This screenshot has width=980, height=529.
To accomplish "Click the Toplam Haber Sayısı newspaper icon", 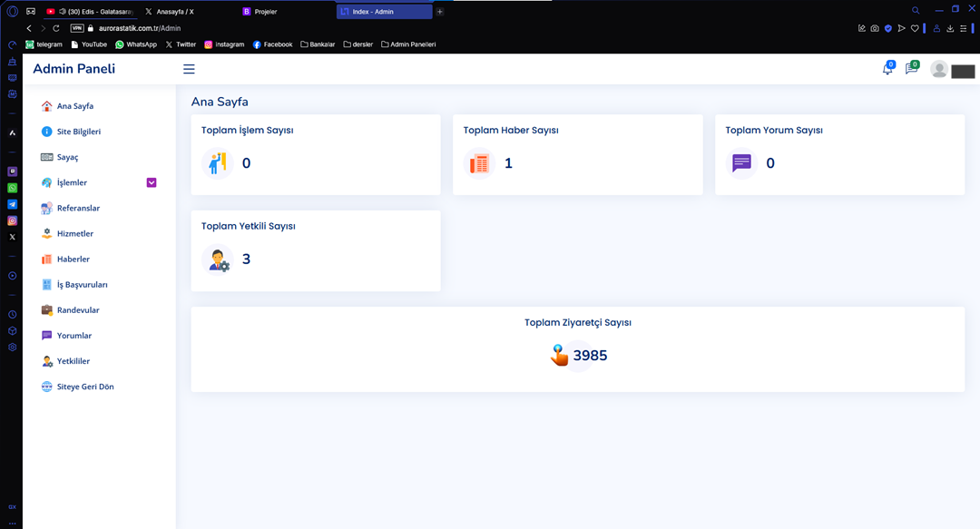I will (479, 163).
